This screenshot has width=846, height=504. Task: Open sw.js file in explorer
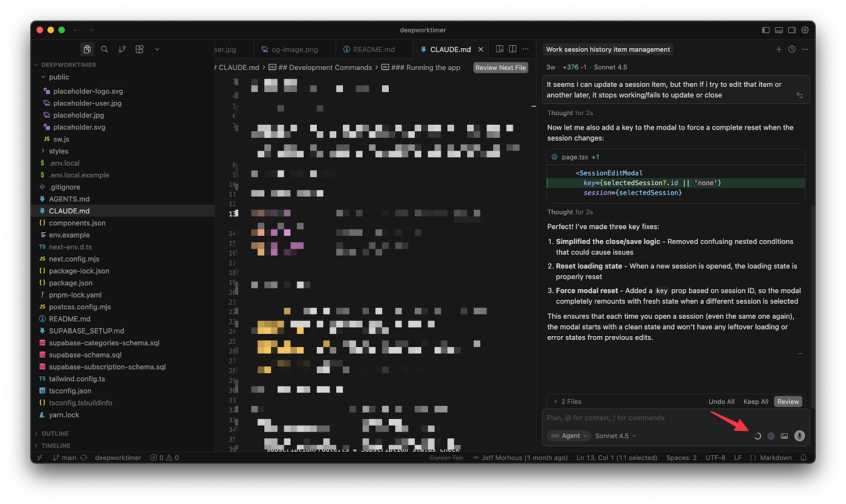click(61, 139)
